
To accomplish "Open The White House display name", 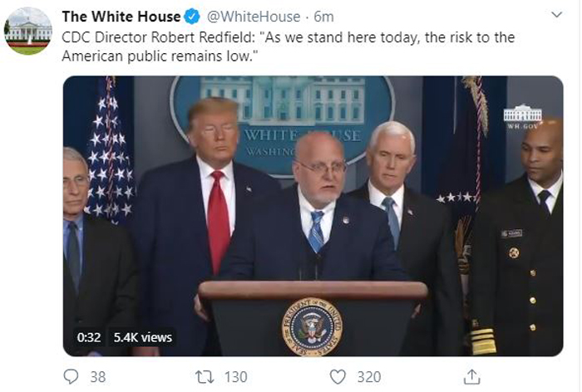I will [121, 17].
